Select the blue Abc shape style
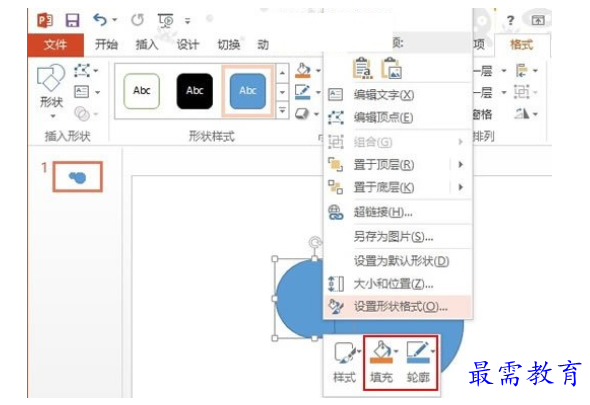The width and height of the screenshot is (590, 405). (x=248, y=91)
